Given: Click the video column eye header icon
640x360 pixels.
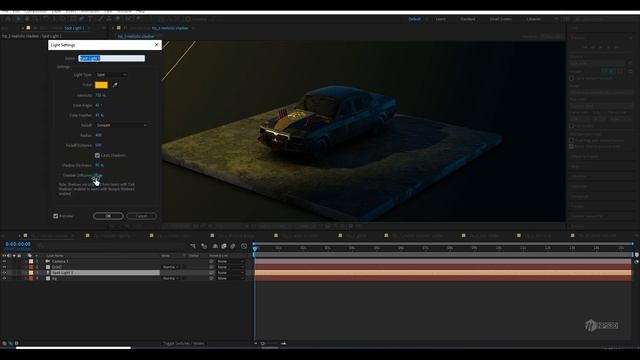Looking at the screenshot, I should [4, 256].
